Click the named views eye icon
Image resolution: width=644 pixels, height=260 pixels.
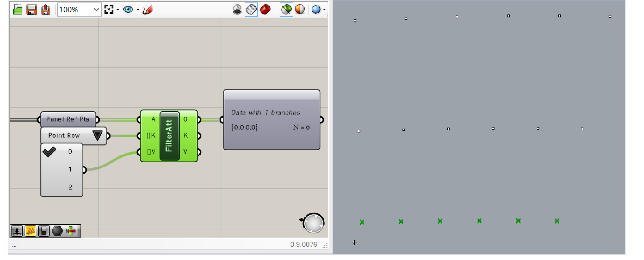click(x=128, y=10)
